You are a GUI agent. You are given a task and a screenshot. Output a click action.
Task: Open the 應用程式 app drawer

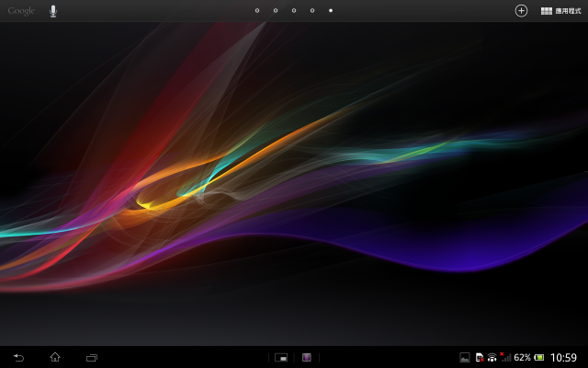[560, 11]
